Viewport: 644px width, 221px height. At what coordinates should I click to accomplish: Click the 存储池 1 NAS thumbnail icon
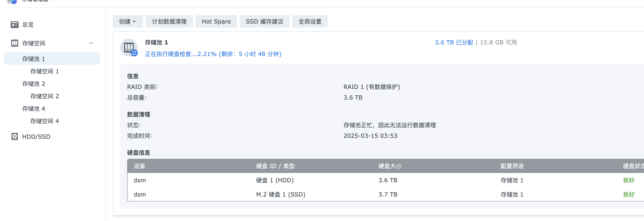[x=128, y=48]
